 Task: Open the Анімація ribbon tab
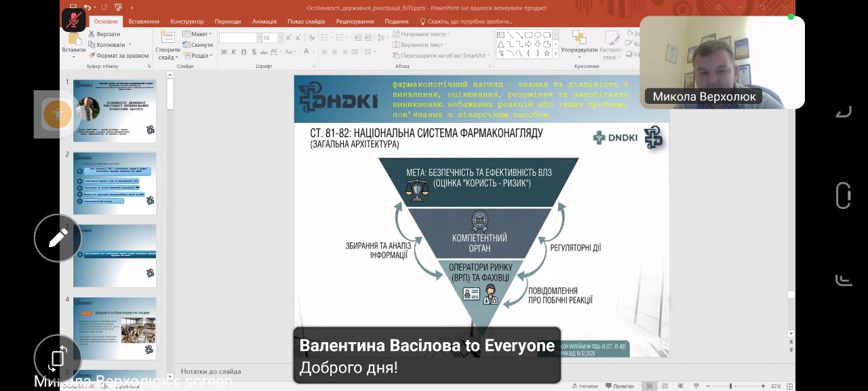(264, 21)
